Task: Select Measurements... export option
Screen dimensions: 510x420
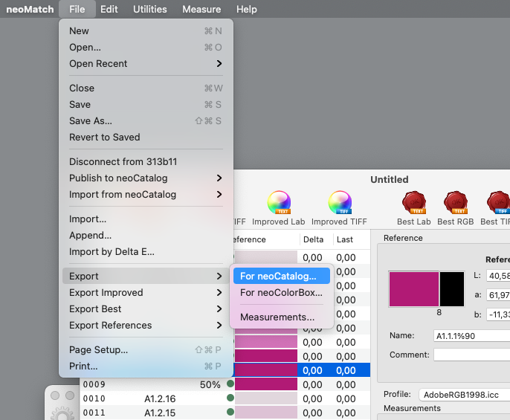Action: [282, 317]
